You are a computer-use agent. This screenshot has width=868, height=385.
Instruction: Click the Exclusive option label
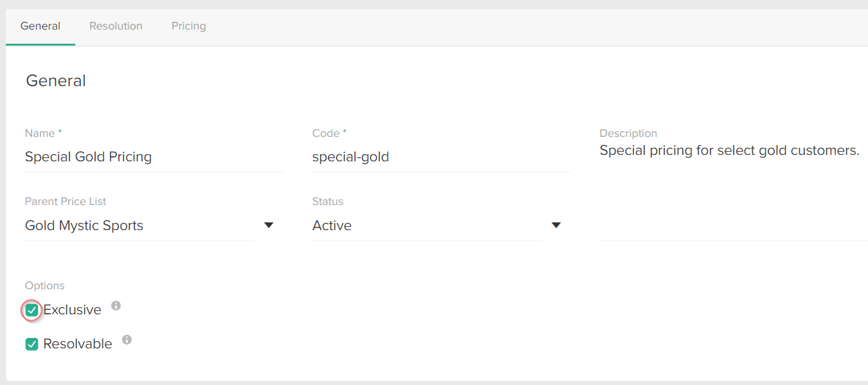72,309
